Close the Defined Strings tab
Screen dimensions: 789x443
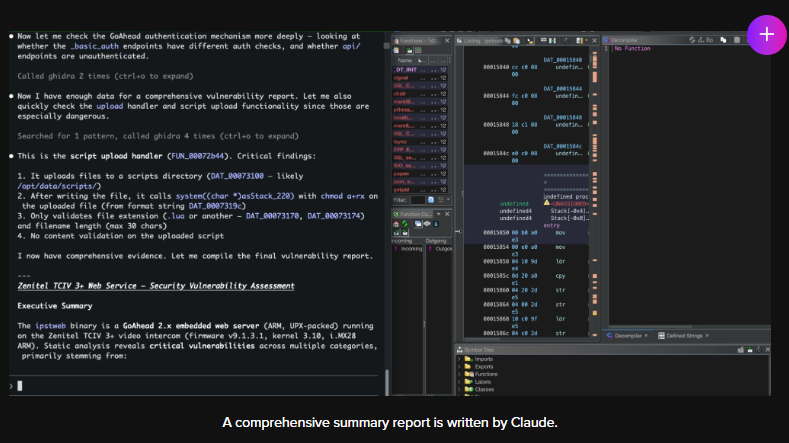(707, 335)
